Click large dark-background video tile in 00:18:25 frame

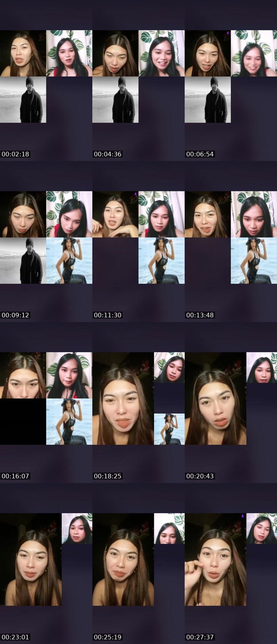coord(123,398)
